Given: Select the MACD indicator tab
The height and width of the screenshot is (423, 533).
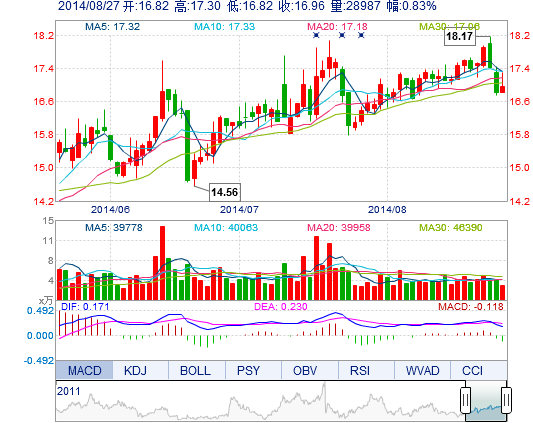Looking at the screenshot, I should click(84, 370).
